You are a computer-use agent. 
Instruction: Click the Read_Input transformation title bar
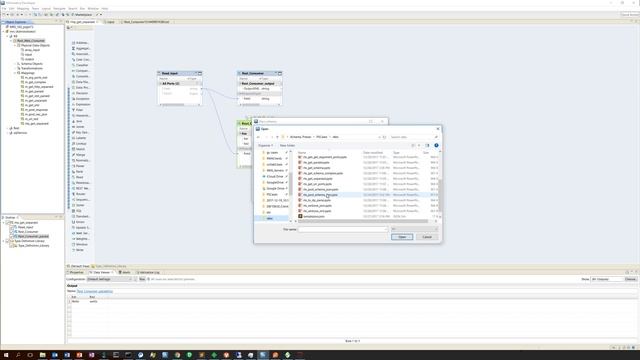180,73
